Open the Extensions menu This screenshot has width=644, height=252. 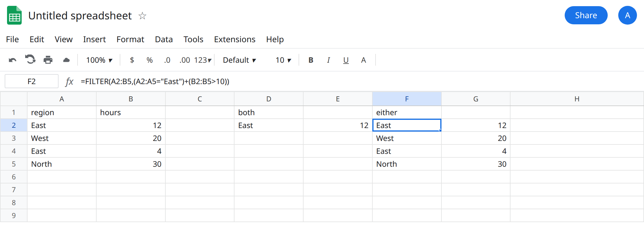[234, 39]
